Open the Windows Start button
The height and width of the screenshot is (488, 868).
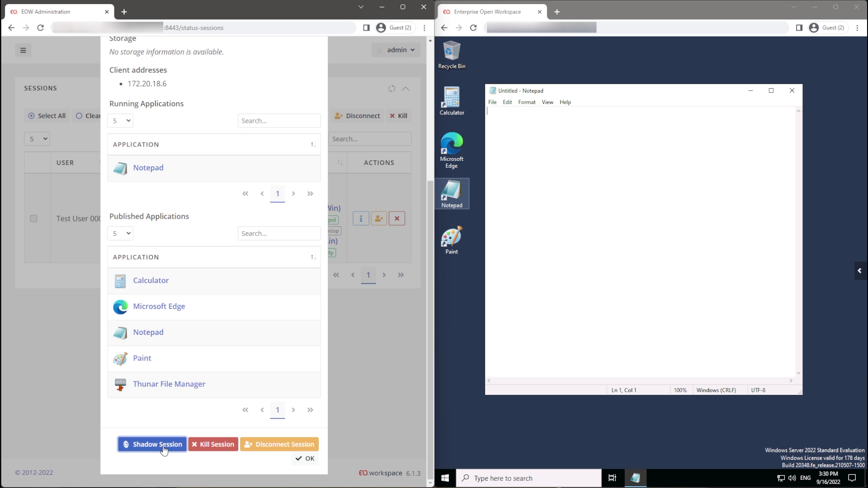445,478
